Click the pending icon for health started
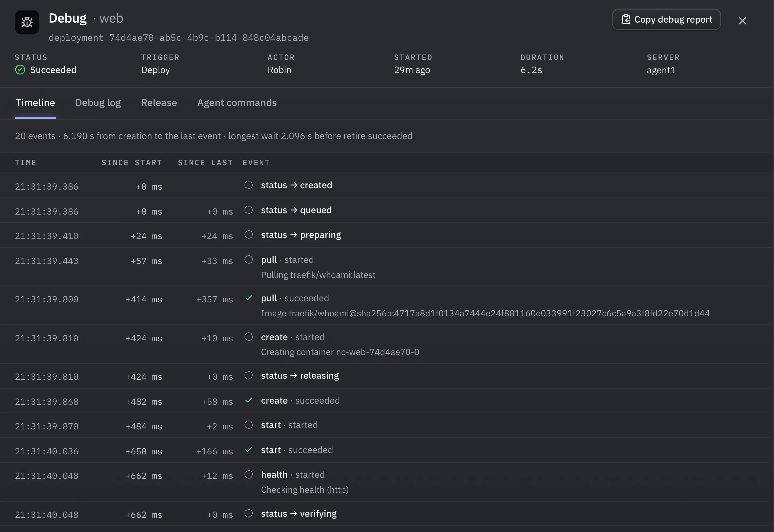 point(249,474)
